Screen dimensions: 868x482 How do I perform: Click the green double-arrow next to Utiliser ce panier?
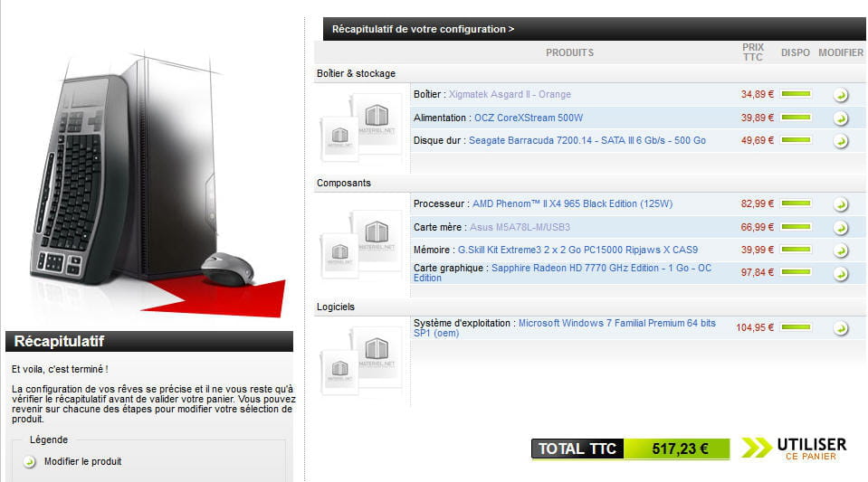[x=756, y=448]
